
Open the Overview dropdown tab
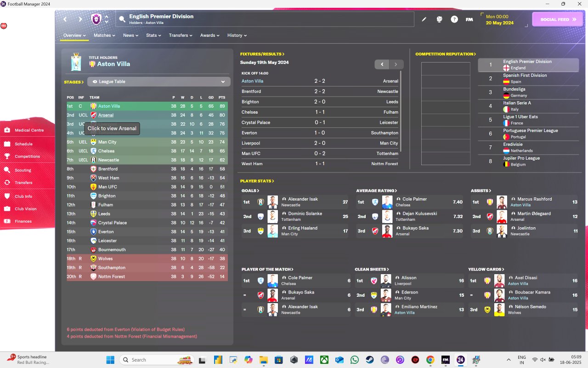pos(74,35)
